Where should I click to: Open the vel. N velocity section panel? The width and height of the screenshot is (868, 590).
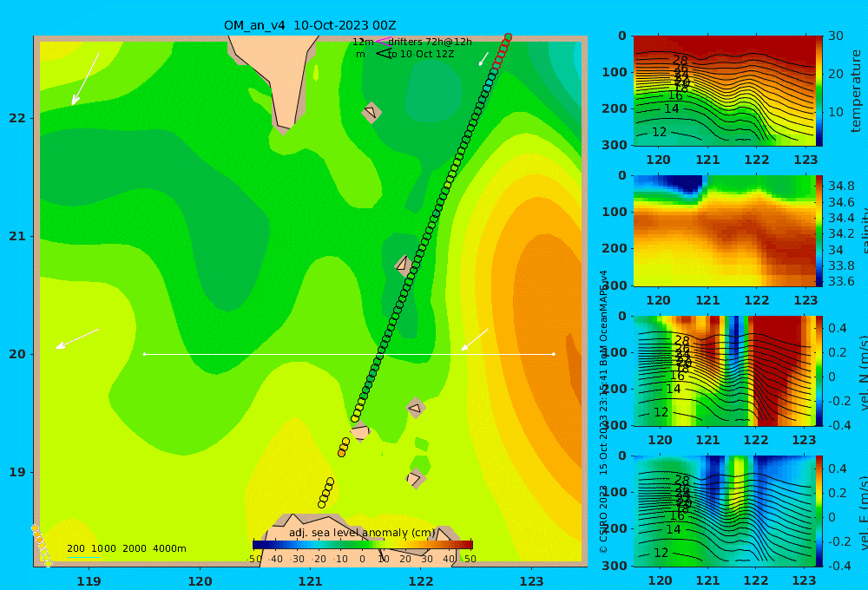coord(724,370)
